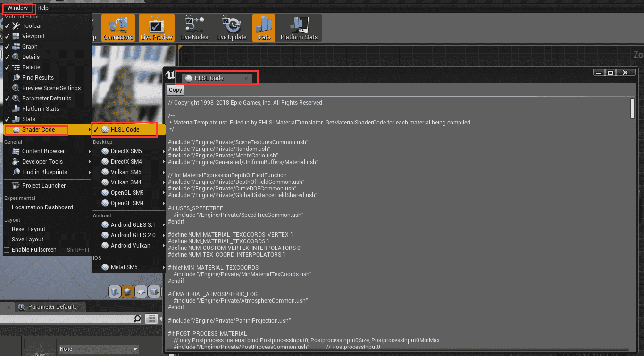Click the Copy button in HLSL Code

pos(176,90)
